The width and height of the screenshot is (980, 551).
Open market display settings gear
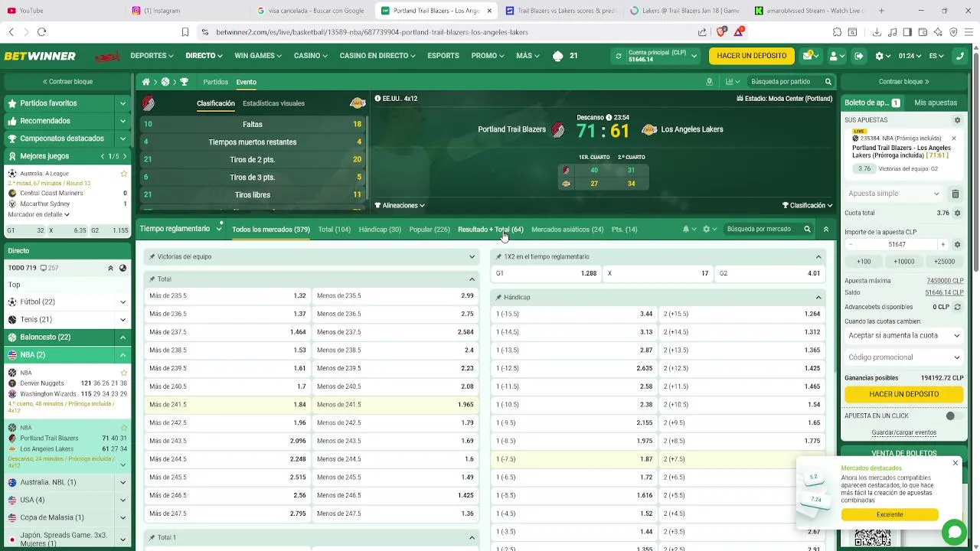point(707,229)
